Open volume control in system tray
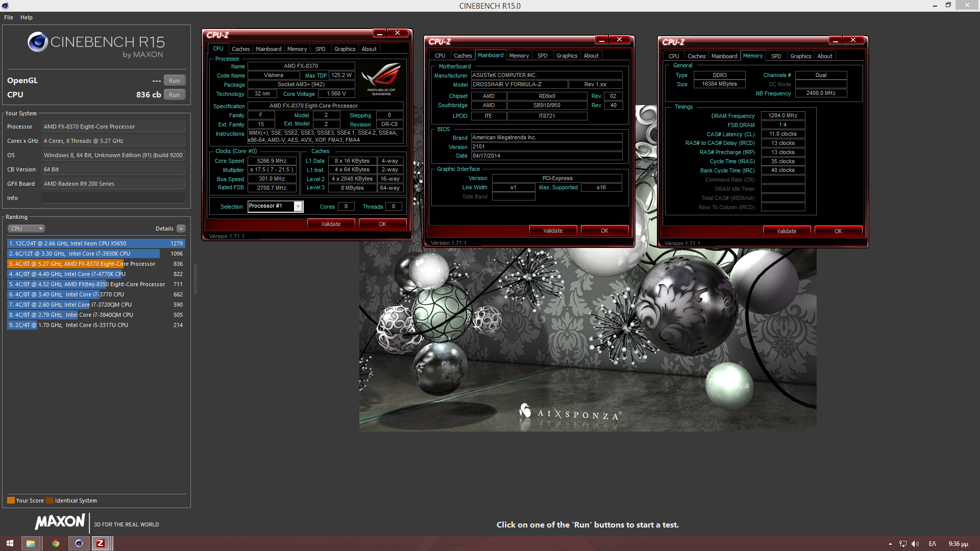The height and width of the screenshot is (551, 980). click(x=915, y=544)
